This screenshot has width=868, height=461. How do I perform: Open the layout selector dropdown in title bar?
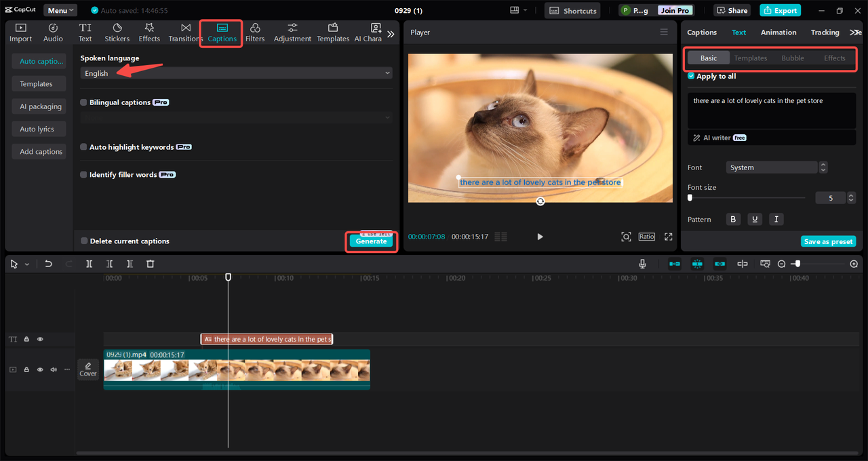pos(519,10)
